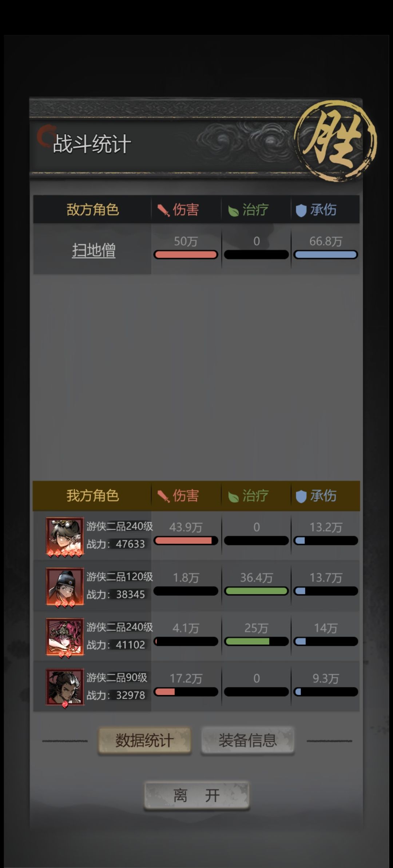Switch to the 数据统计 tab

(x=144, y=740)
